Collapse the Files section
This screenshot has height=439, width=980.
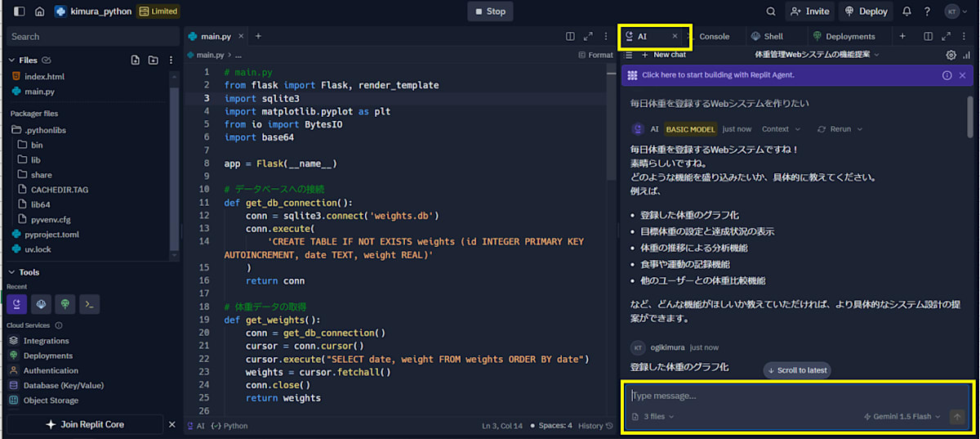pos(11,60)
